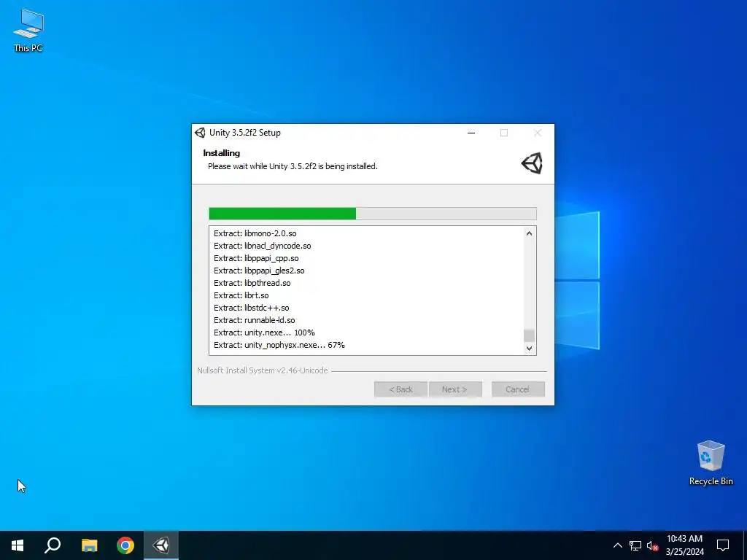The image size is (747, 560).
Task: Open the Recycle Bin desktop icon
Action: click(711, 463)
